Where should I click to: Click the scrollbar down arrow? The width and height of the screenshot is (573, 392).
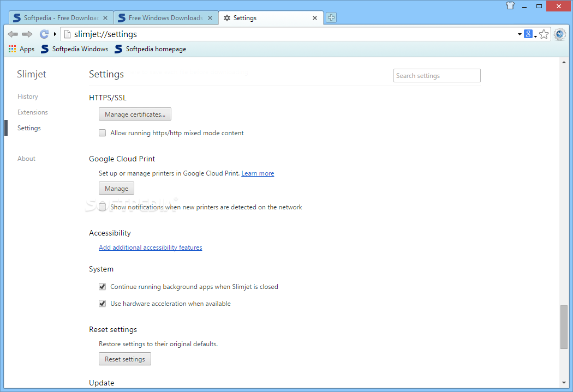click(564, 383)
